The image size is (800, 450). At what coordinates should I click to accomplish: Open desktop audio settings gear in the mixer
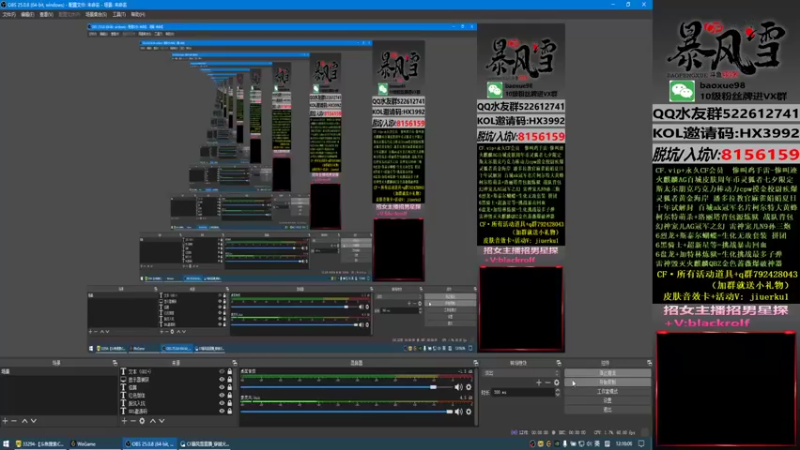(468, 387)
